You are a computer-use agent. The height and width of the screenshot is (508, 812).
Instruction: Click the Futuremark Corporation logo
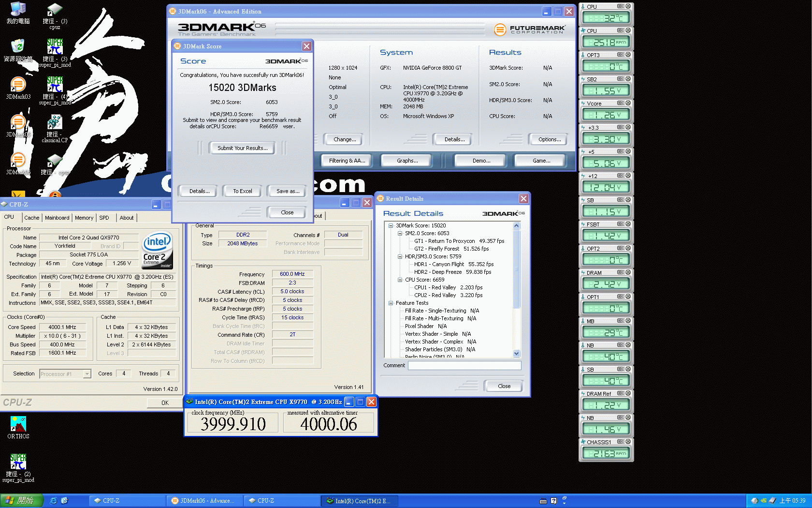pyautogui.click(x=530, y=30)
